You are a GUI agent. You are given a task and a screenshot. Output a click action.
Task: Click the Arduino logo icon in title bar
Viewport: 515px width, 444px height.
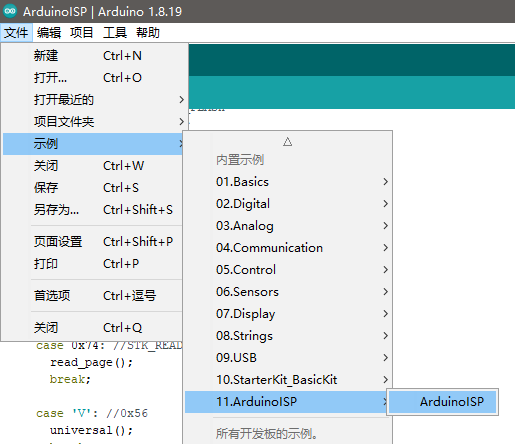[10, 11]
